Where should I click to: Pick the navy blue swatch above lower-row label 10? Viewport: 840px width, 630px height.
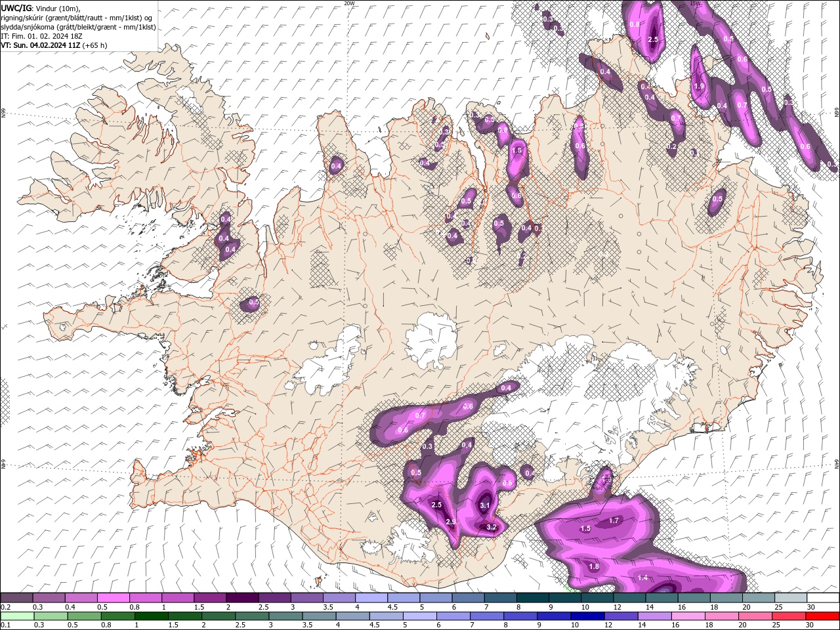coord(586,616)
